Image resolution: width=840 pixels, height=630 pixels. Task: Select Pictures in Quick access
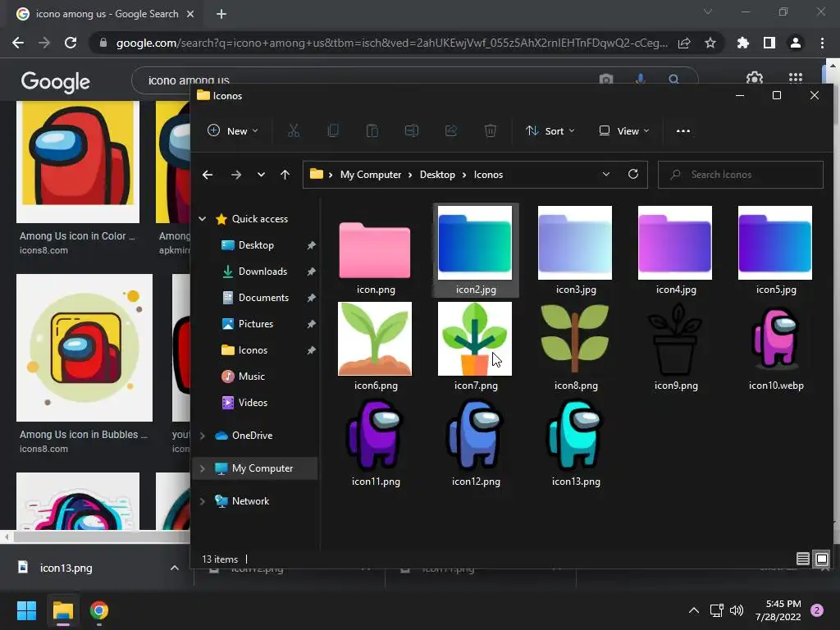256,323
